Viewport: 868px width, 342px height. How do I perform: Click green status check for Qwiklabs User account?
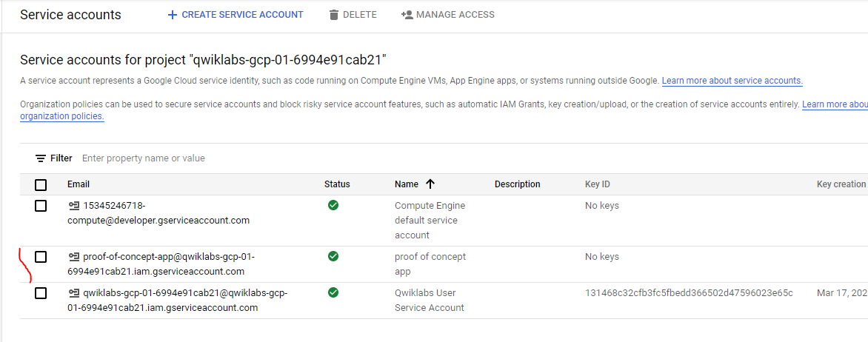(333, 292)
